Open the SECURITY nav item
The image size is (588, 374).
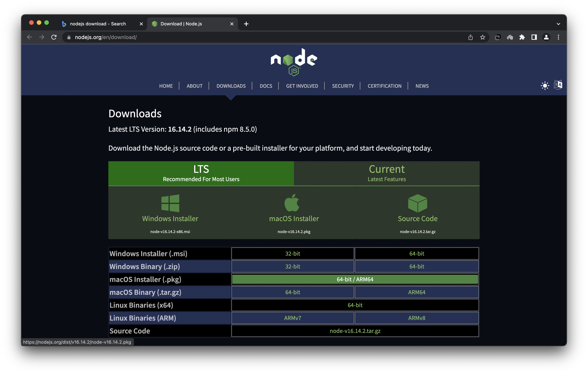[343, 86]
